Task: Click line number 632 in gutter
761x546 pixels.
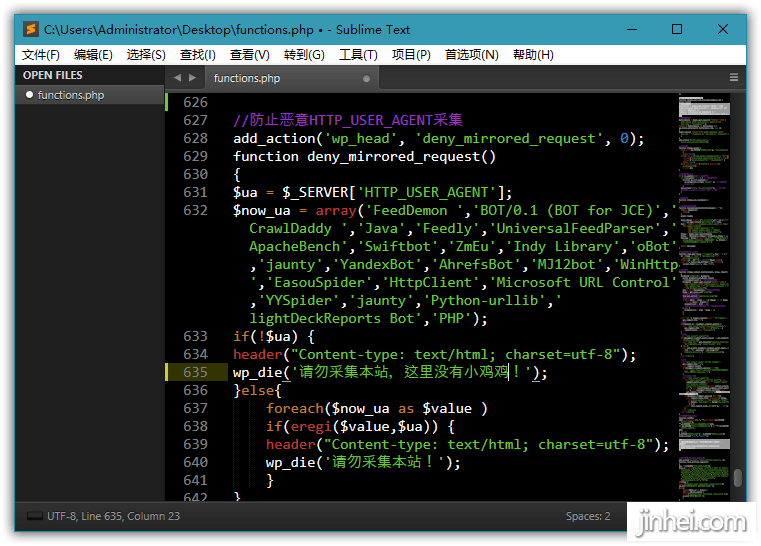Action: tap(195, 210)
